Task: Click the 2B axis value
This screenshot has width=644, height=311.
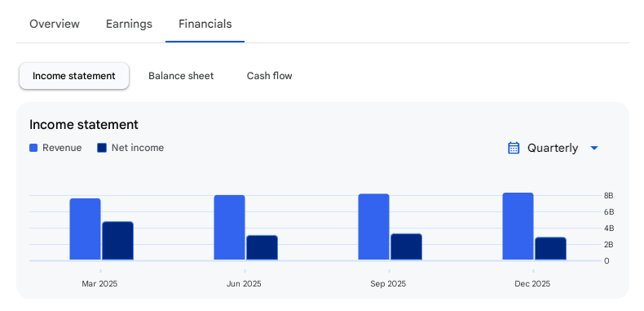Action: pos(609,244)
